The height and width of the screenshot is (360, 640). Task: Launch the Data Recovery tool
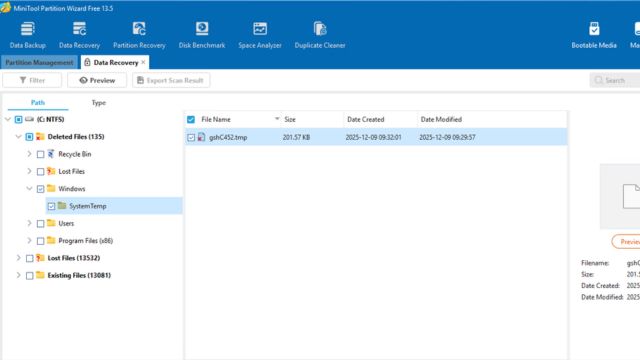click(79, 35)
